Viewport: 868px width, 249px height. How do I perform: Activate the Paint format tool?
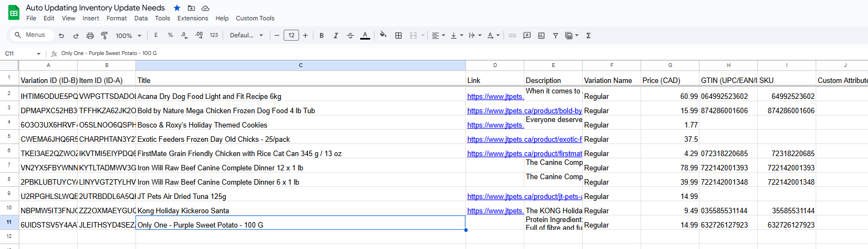pos(104,35)
